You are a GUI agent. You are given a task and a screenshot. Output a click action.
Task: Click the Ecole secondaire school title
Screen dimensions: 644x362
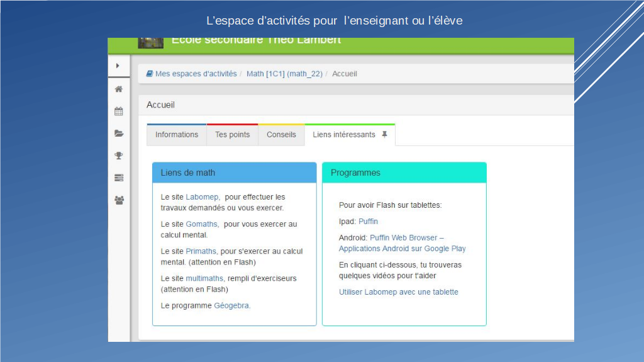coord(257,41)
